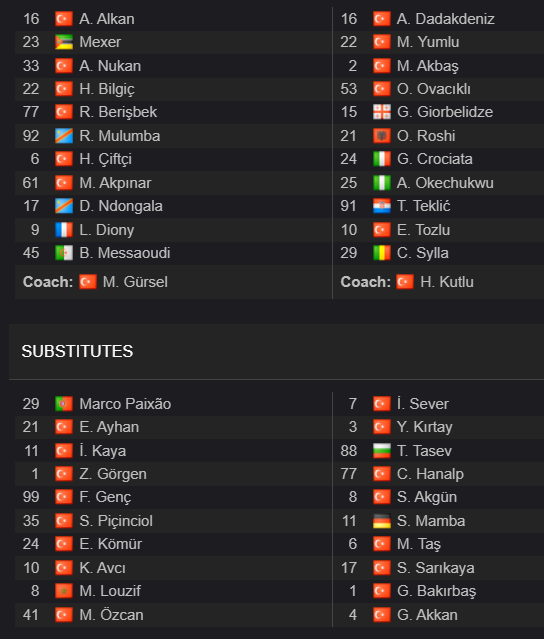Select coach H. Kutlu's name
The width and height of the screenshot is (544, 639).
(x=447, y=282)
